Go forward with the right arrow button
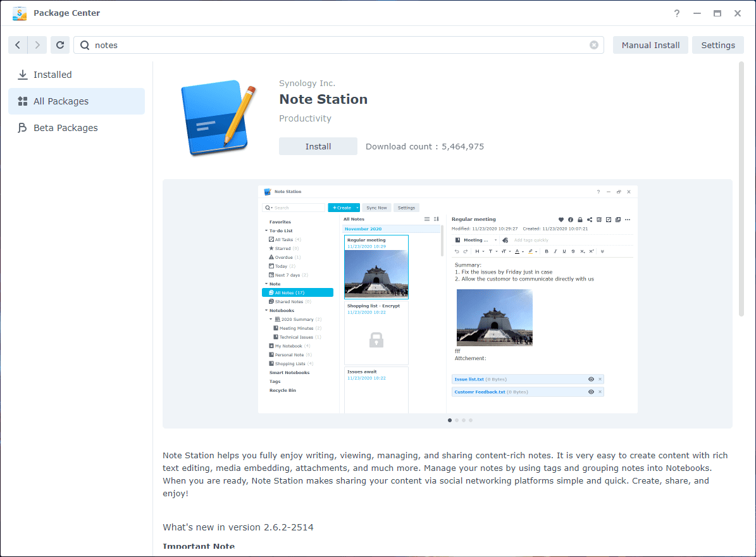Image resolution: width=756 pixels, height=557 pixels. tap(37, 45)
